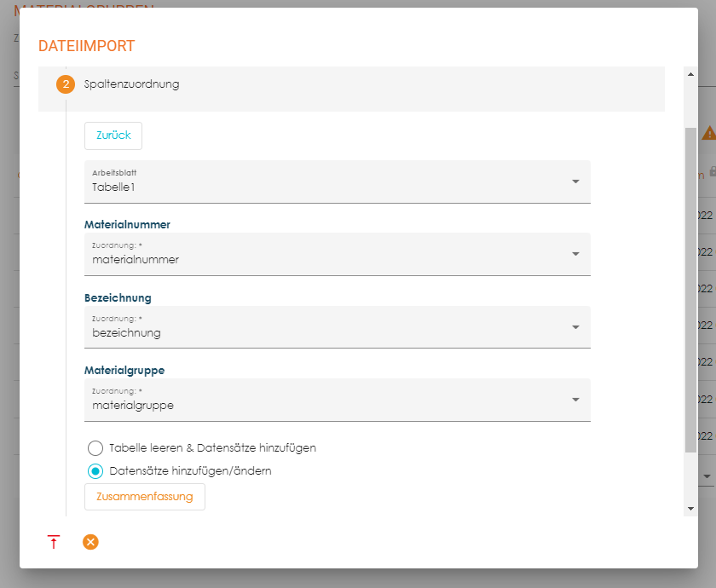Click the step 2 circle icon
The width and height of the screenshot is (716, 588).
(66, 85)
